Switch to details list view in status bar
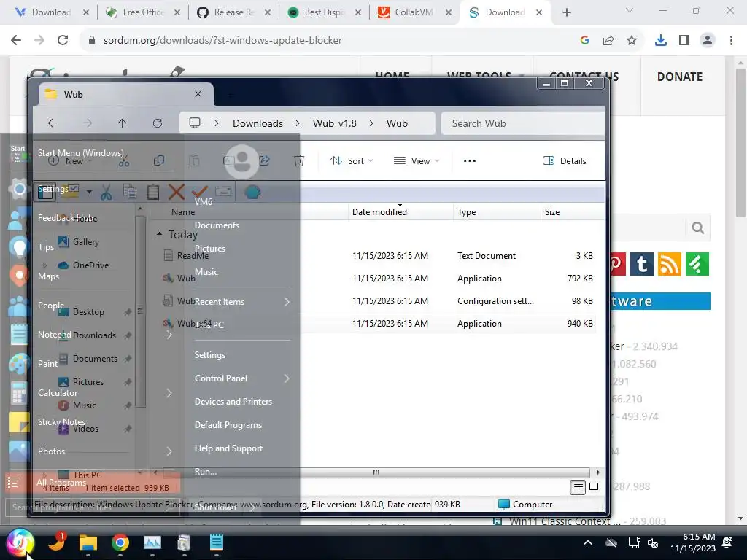 (578, 487)
